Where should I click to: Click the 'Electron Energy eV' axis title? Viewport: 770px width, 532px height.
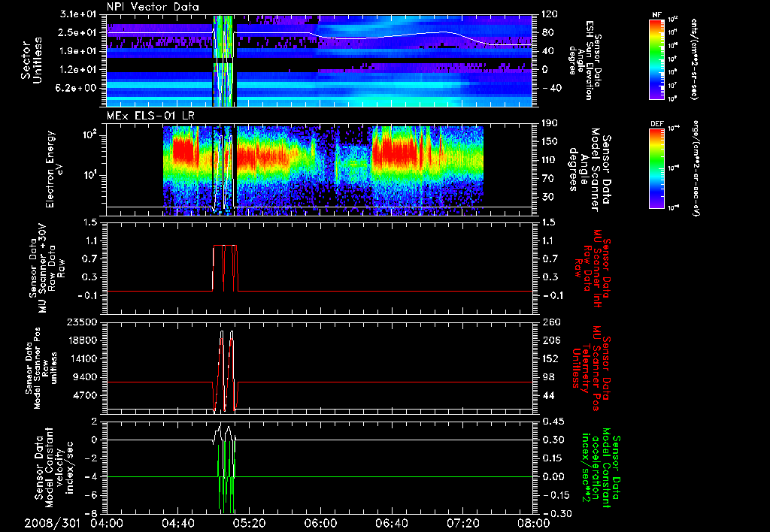[54, 169]
